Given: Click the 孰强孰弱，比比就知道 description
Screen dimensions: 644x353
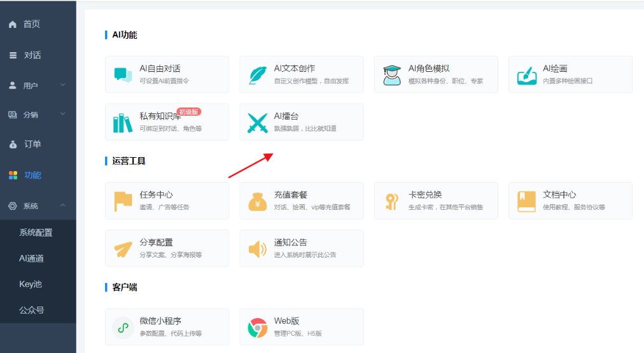Looking at the screenshot, I should point(305,128).
